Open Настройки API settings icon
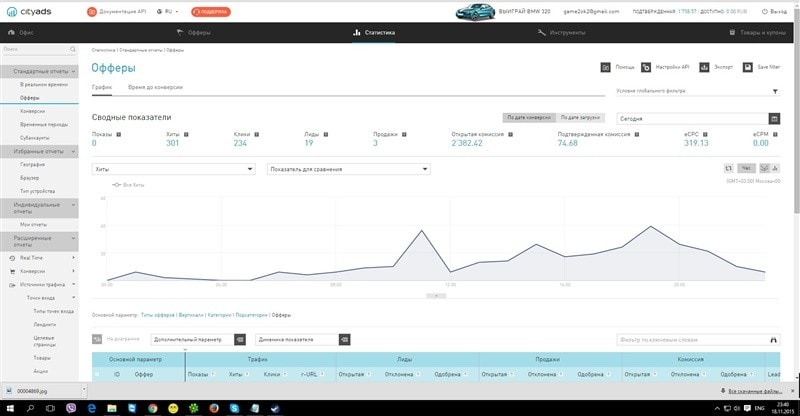Image resolution: width=800 pixels, height=416 pixels. pos(646,67)
